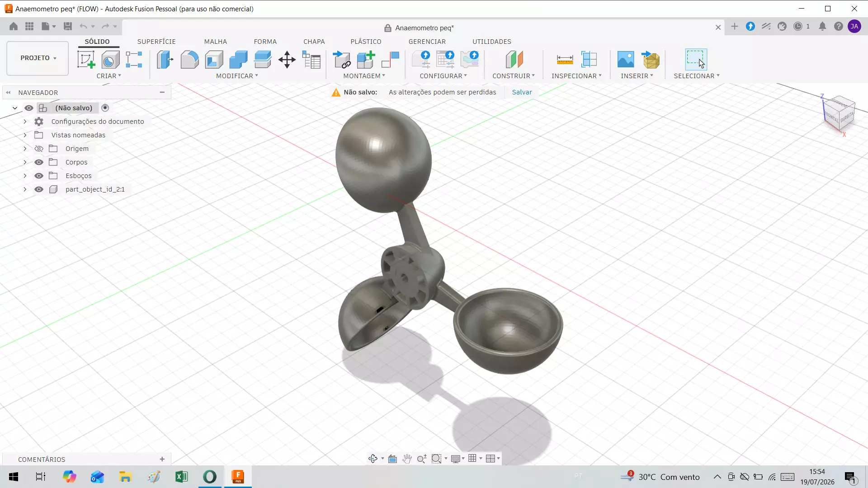
Task: Open the MONTAGEM dropdown menu
Action: 364,76
